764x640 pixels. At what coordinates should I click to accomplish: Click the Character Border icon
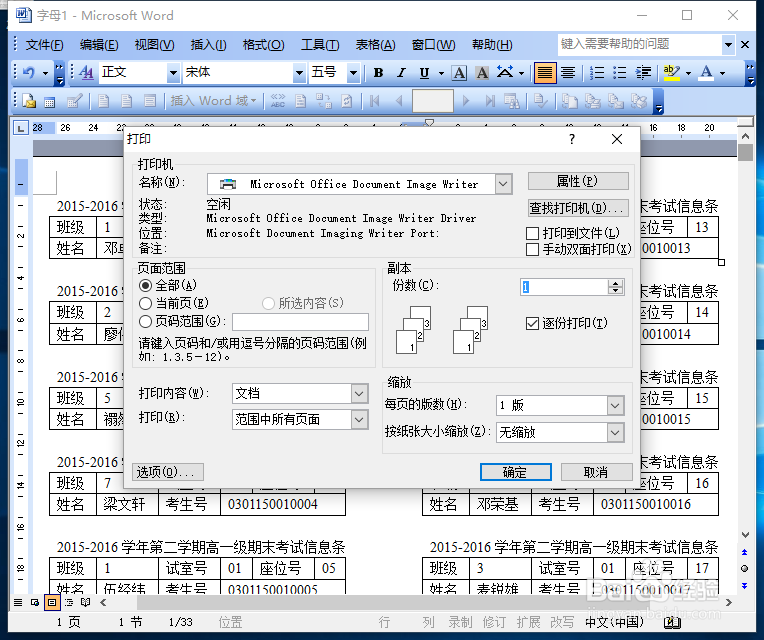pyautogui.click(x=458, y=73)
